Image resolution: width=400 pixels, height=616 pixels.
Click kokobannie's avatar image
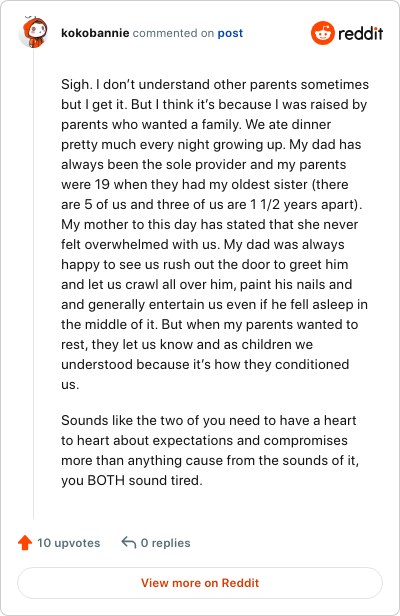pos(33,32)
